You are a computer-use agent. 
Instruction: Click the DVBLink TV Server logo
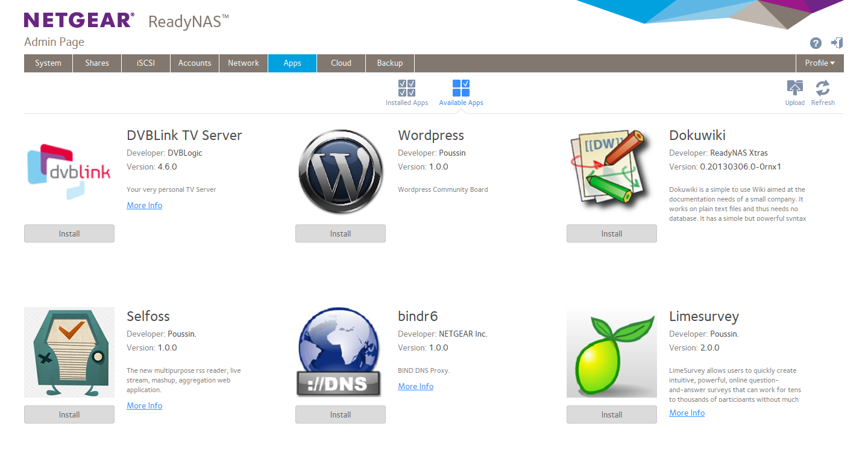pyautogui.click(x=69, y=172)
